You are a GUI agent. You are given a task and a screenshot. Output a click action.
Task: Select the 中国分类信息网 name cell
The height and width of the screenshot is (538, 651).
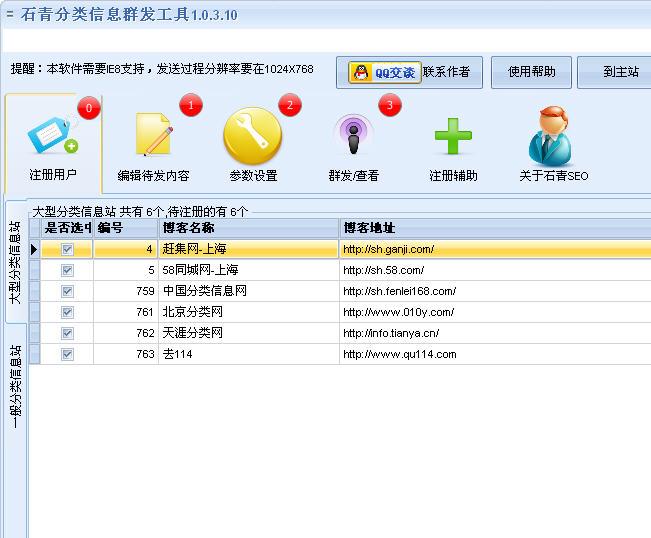pyautogui.click(x=249, y=291)
